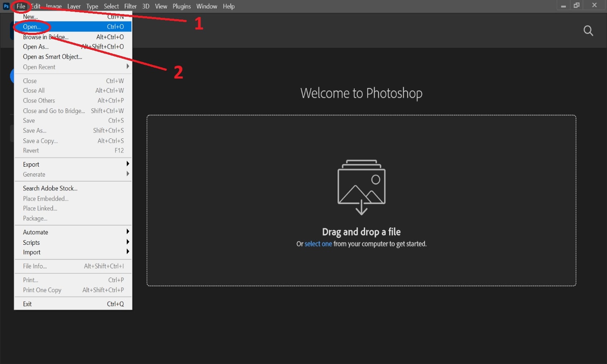Open the Window menu

[207, 6]
